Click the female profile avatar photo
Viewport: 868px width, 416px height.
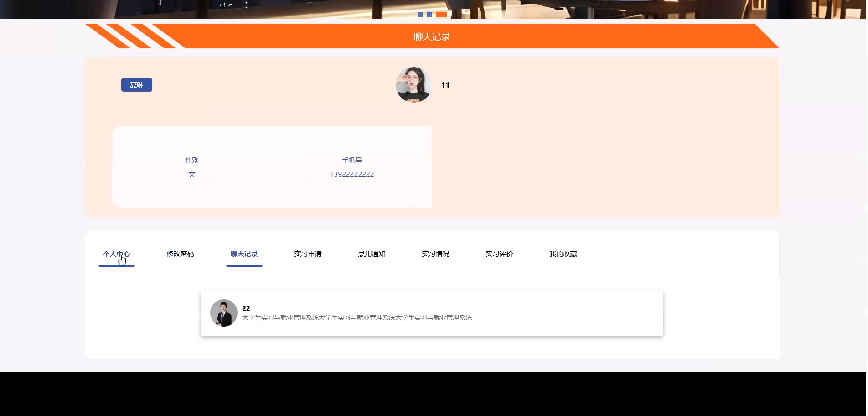point(413,85)
